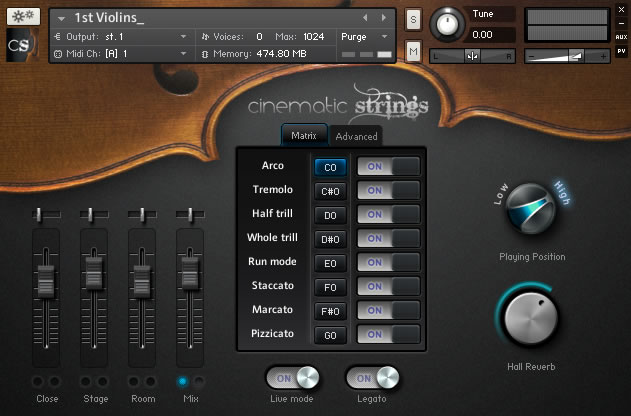Click the Room mic volume fader
The height and width of the screenshot is (416, 631).
pyautogui.click(x=142, y=281)
